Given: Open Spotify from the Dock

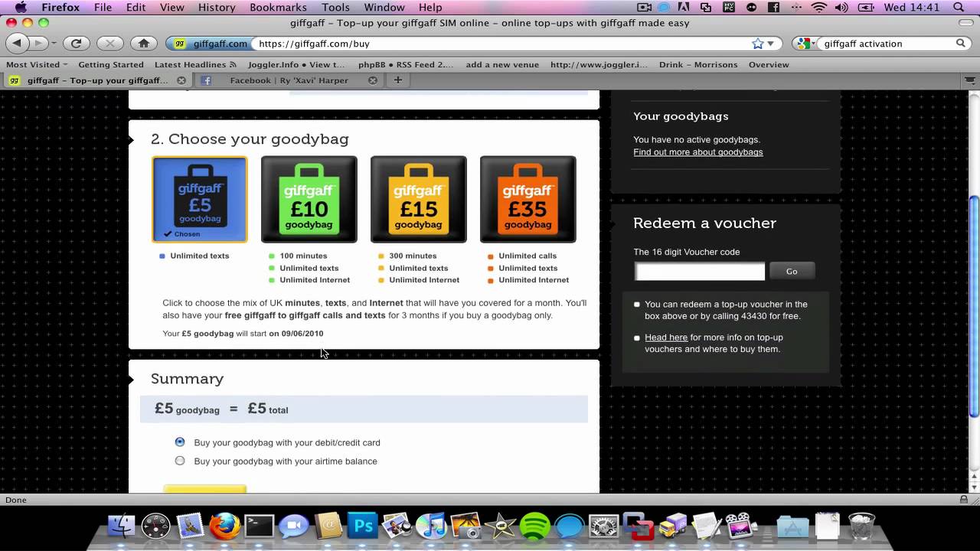Looking at the screenshot, I should (534, 527).
